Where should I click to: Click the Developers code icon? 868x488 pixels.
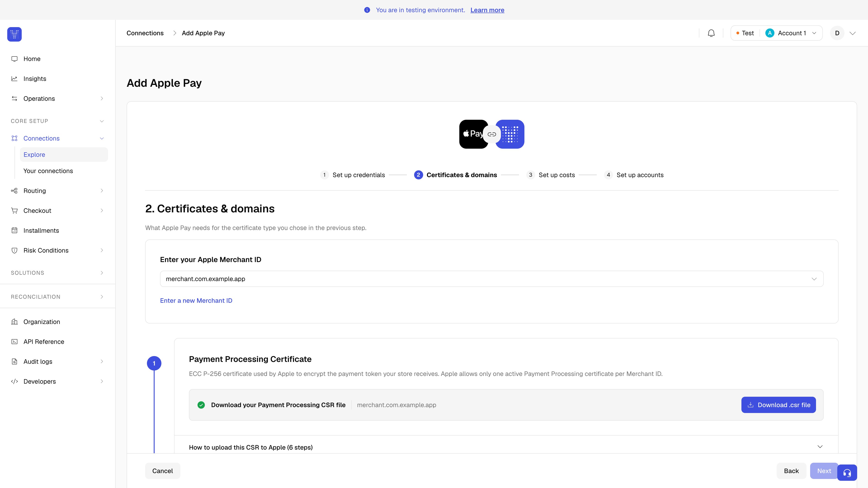click(14, 382)
